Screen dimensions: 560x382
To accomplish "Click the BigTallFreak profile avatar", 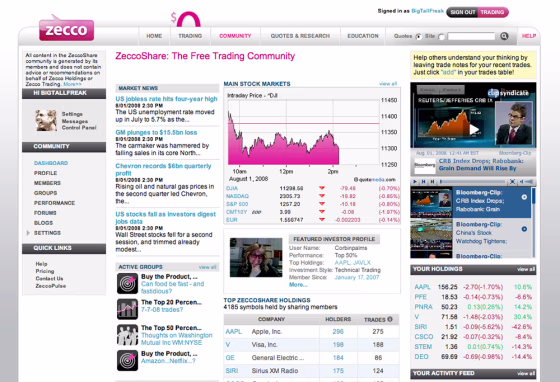I will (46, 120).
